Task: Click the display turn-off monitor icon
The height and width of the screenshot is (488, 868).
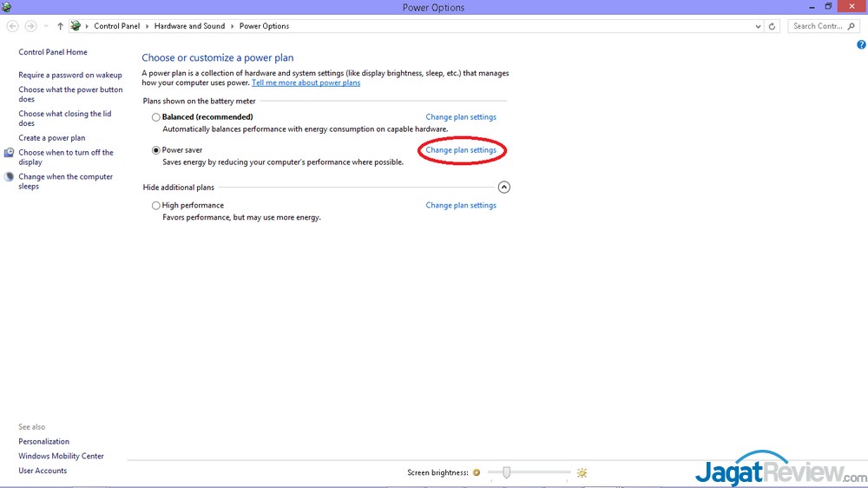Action: (9, 153)
